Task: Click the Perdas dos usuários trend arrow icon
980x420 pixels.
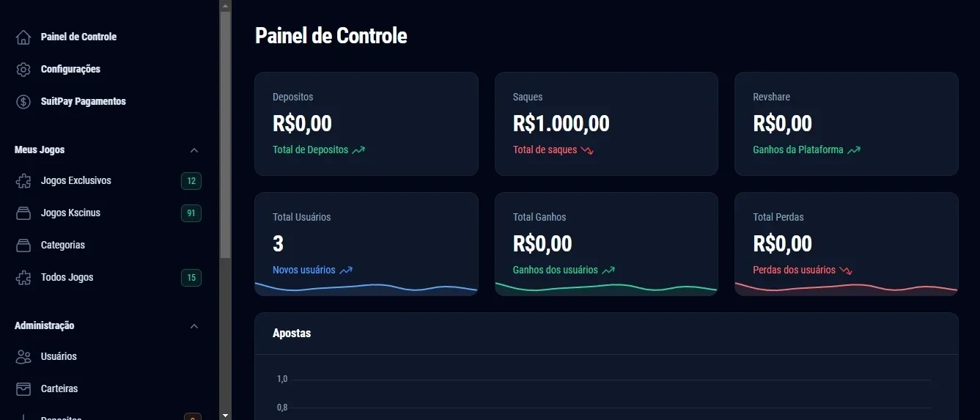Action: point(846,270)
